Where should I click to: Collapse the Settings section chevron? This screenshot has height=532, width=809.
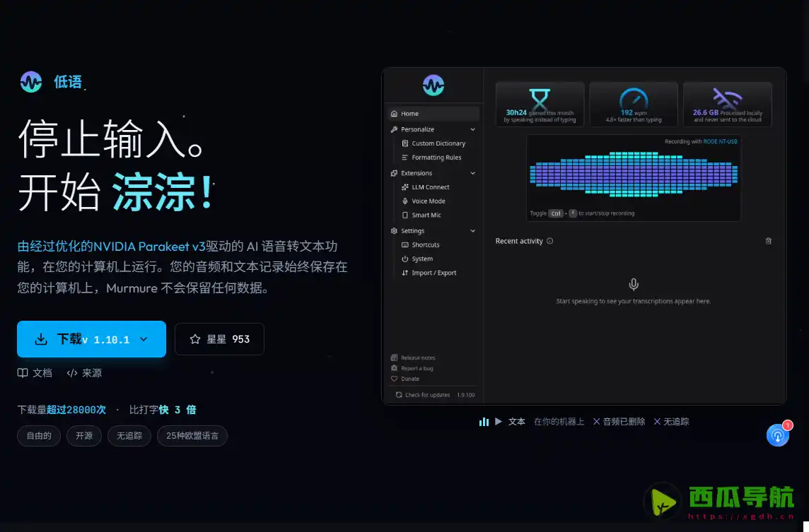(472, 231)
